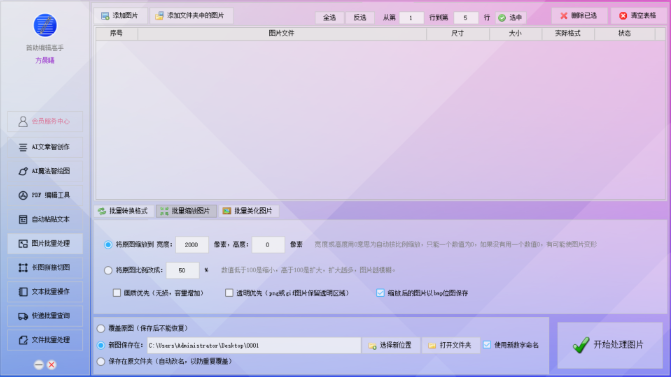Switch to the 批量转换格式 tab
Screen dimensions: 672x377
point(123,211)
